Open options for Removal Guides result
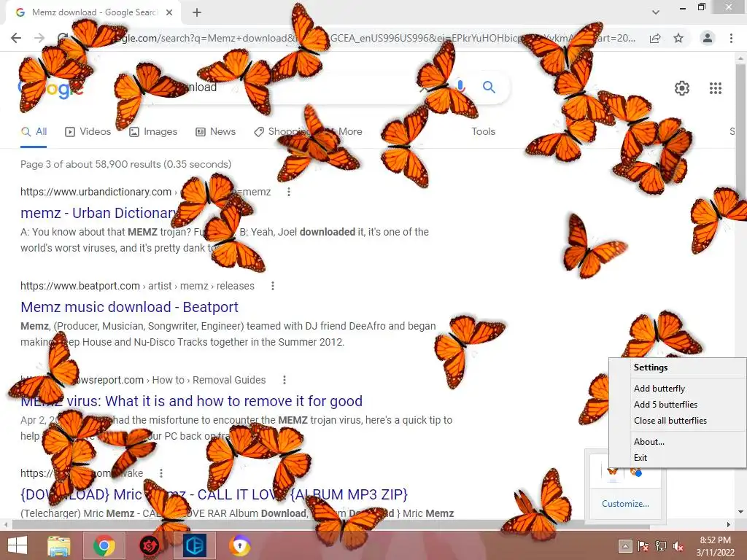This screenshot has width=747, height=560. (285, 380)
